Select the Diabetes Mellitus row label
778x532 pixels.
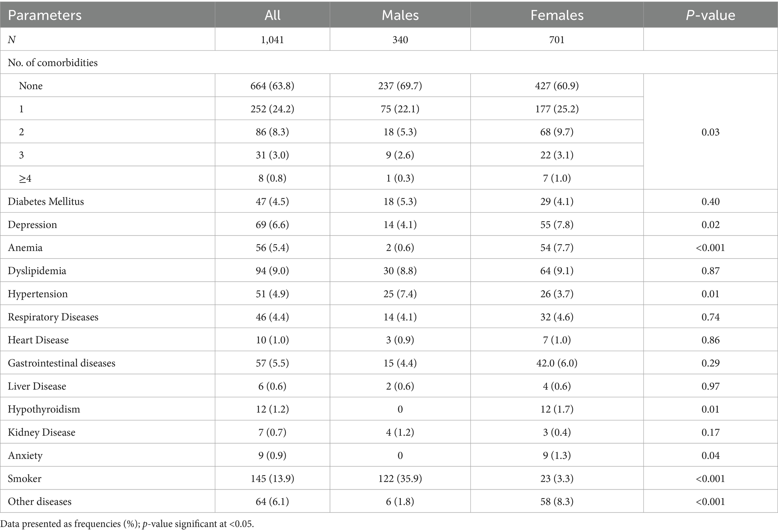coord(46,201)
